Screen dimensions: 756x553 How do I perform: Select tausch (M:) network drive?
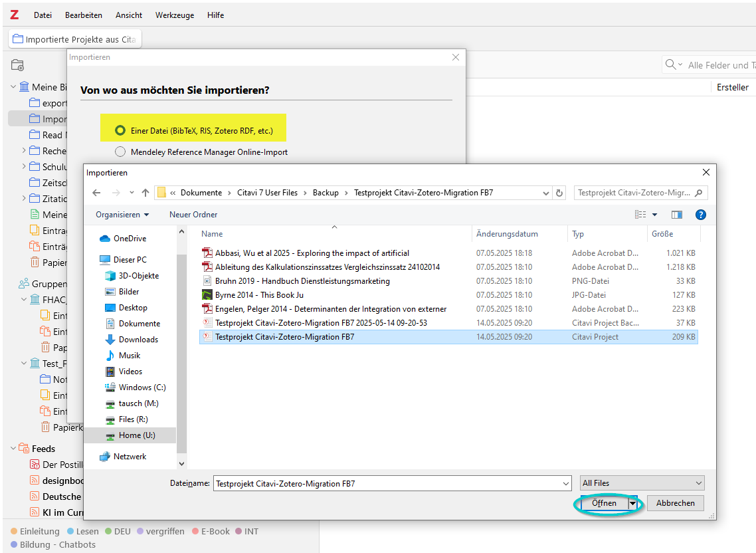(x=132, y=403)
